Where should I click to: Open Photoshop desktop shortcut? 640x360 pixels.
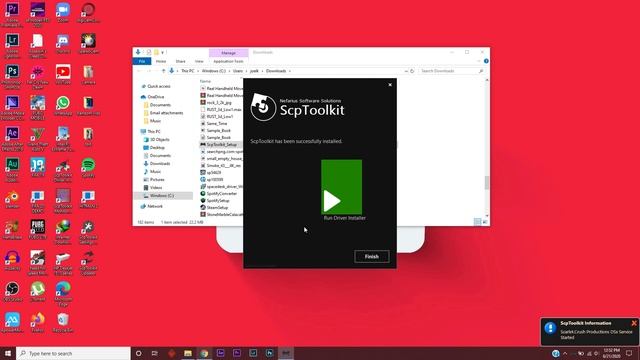(12, 76)
